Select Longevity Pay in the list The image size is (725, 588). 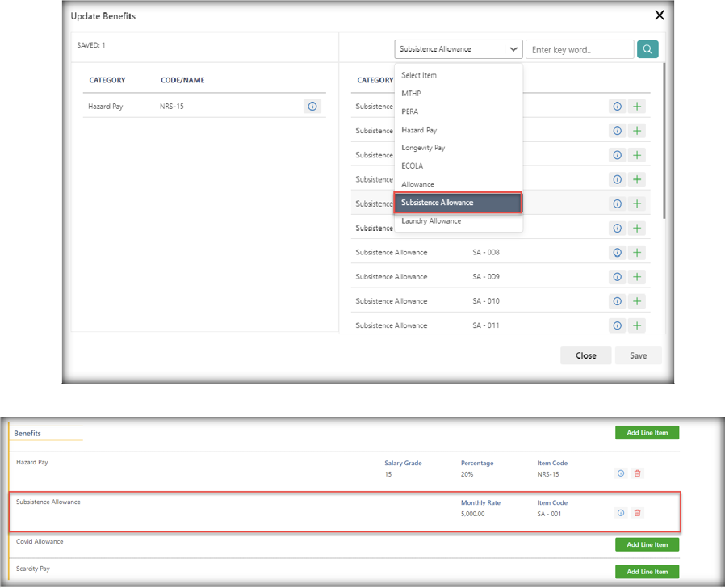tap(423, 148)
